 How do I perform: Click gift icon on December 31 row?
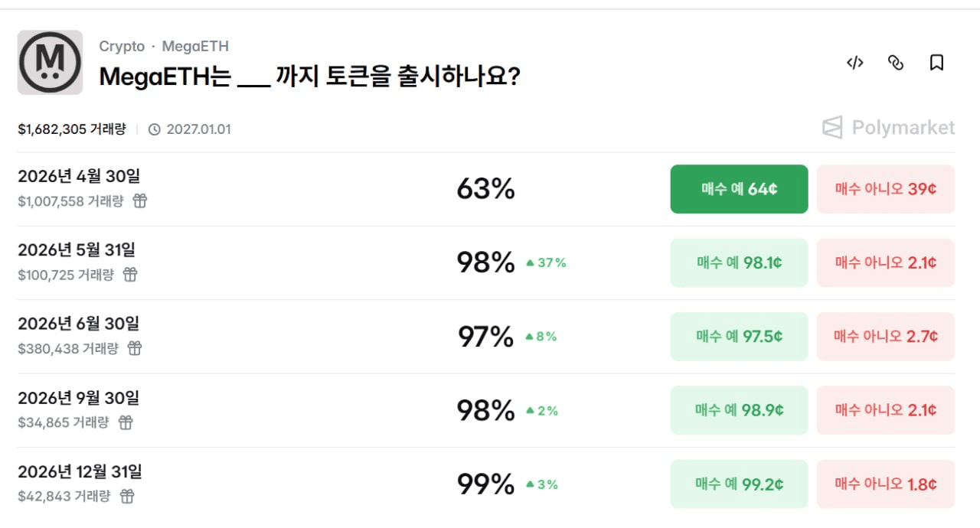coord(127,497)
